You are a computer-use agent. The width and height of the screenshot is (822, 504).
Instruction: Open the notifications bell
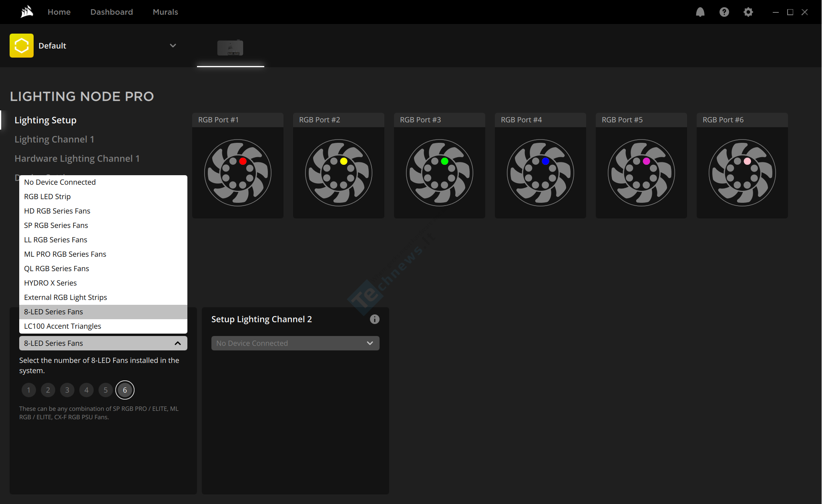coord(700,12)
